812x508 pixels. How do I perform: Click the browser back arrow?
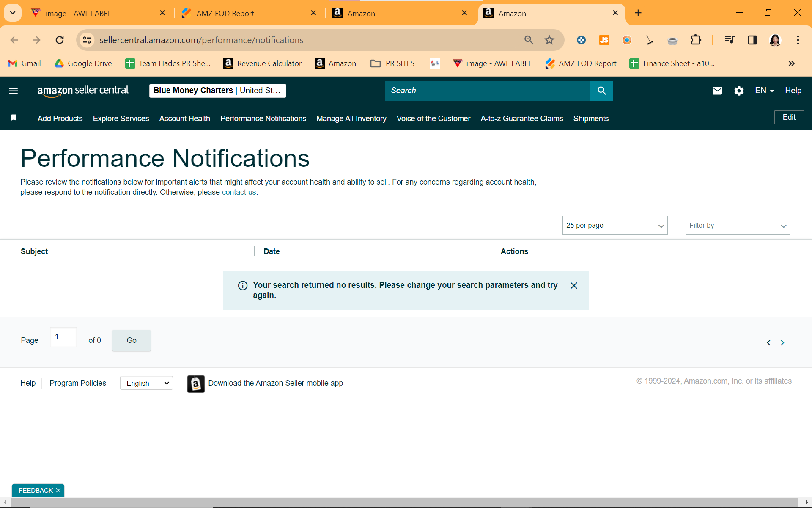click(x=14, y=40)
